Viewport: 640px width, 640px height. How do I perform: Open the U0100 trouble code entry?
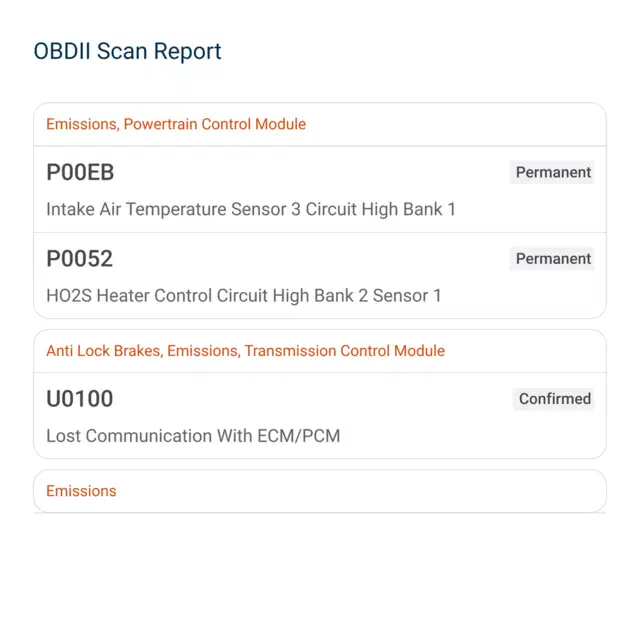tap(320, 416)
